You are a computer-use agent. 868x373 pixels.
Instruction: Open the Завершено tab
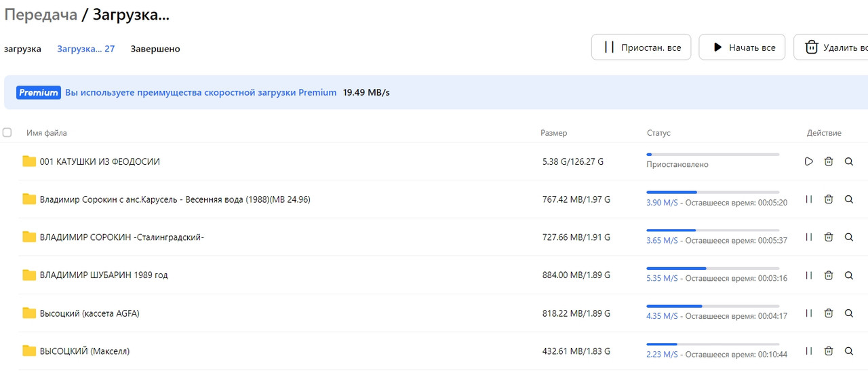[x=155, y=49]
